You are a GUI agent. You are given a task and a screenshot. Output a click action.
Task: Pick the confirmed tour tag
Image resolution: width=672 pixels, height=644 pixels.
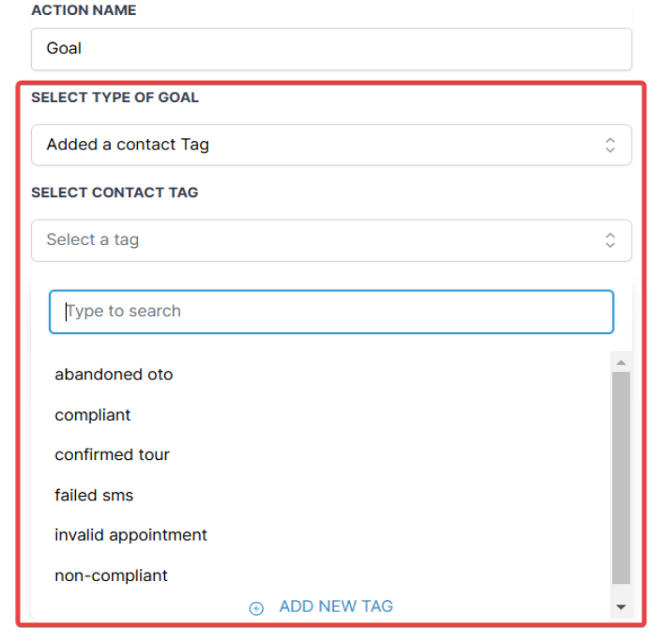pos(112,454)
